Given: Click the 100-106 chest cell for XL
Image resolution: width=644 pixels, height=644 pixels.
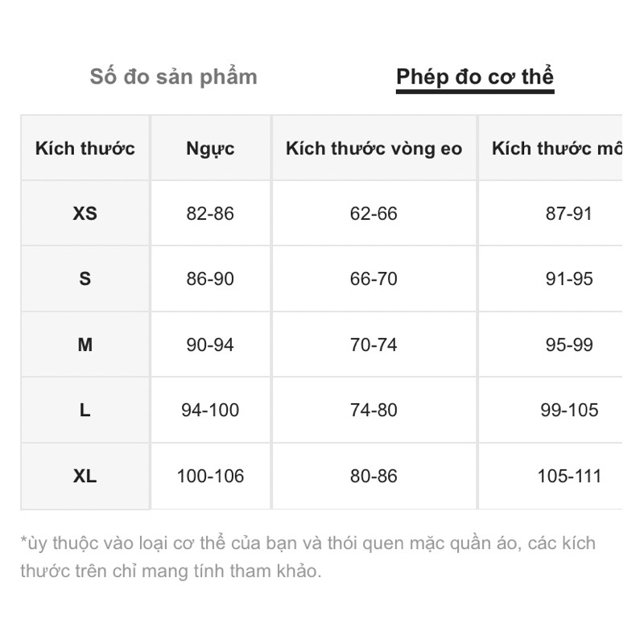Looking at the screenshot, I should click(x=210, y=476).
